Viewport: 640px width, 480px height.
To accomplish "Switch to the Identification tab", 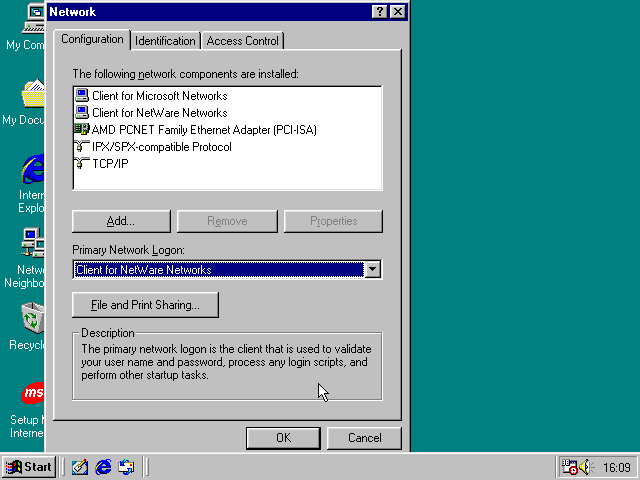I will [x=165, y=41].
